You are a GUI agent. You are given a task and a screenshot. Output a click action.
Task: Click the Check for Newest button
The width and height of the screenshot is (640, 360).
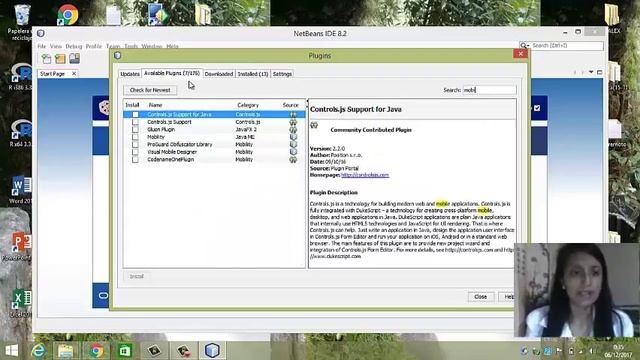point(150,90)
